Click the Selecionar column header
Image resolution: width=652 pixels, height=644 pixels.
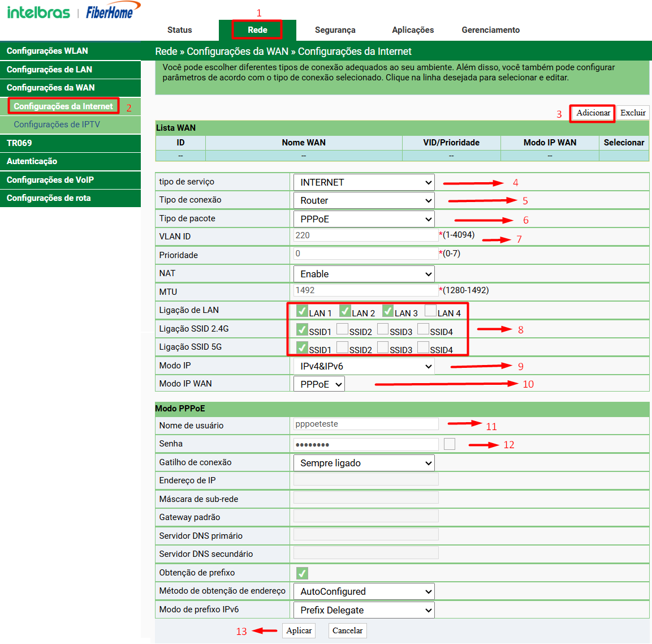(x=624, y=143)
